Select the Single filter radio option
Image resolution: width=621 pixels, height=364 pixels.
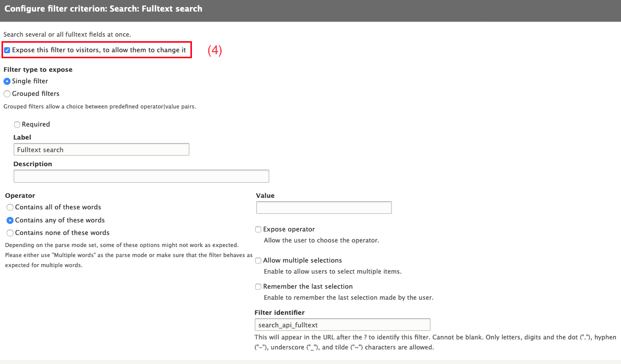(7, 81)
